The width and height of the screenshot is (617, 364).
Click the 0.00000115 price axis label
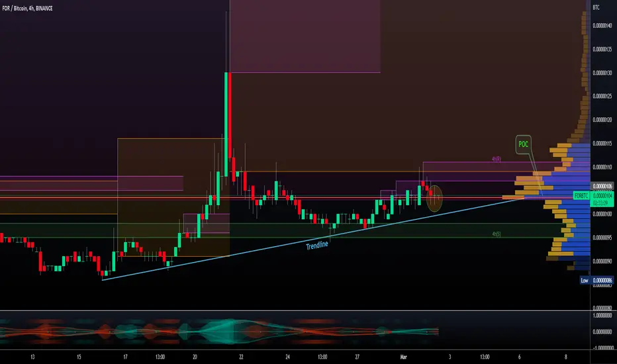[x=602, y=143]
